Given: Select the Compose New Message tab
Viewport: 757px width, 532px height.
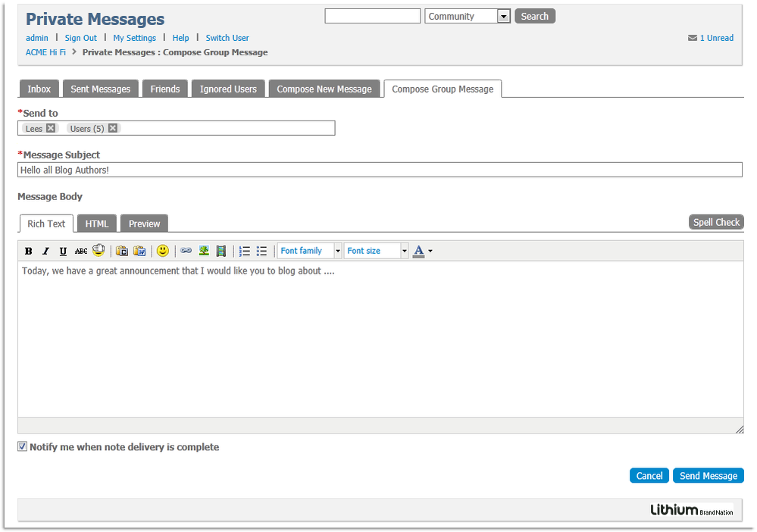Looking at the screenshot, I should click(x=324, y=89).
